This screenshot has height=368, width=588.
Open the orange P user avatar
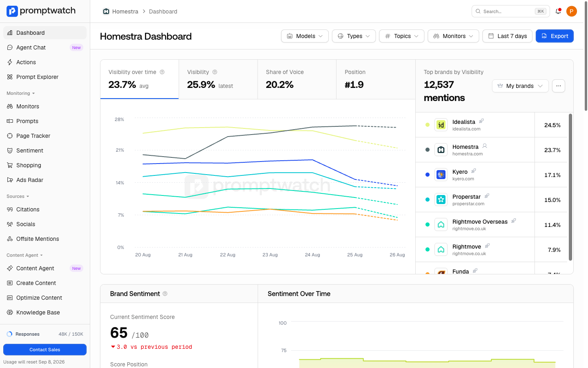click(572, 11)
